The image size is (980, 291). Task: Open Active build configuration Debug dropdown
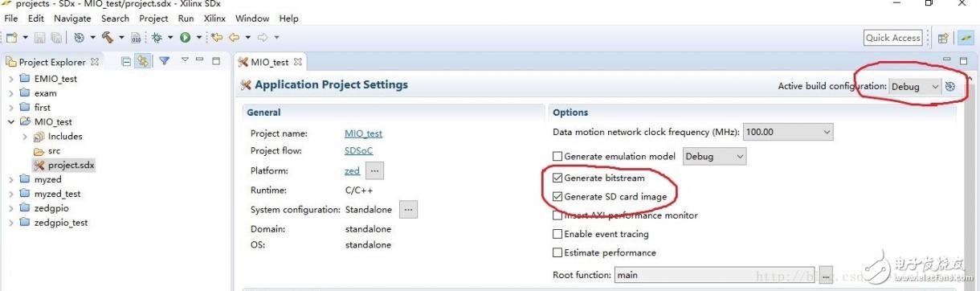[x=914, y=86]
